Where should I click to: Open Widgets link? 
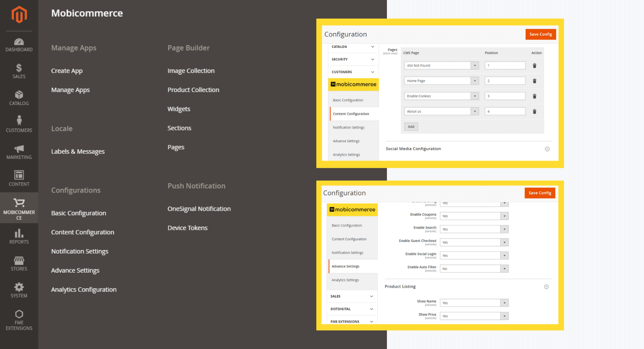179,109
